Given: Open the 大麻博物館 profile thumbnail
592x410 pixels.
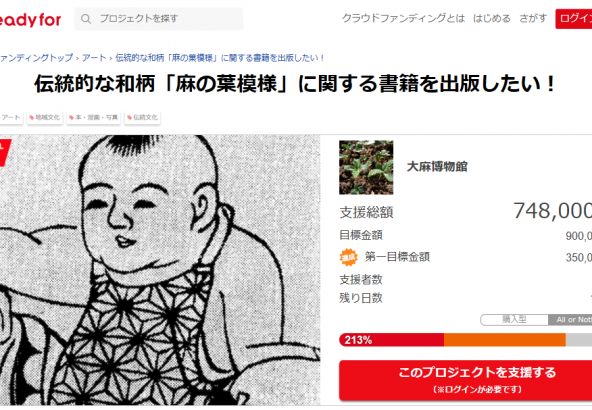Looking at the screenshot, I should click(366, 167).
